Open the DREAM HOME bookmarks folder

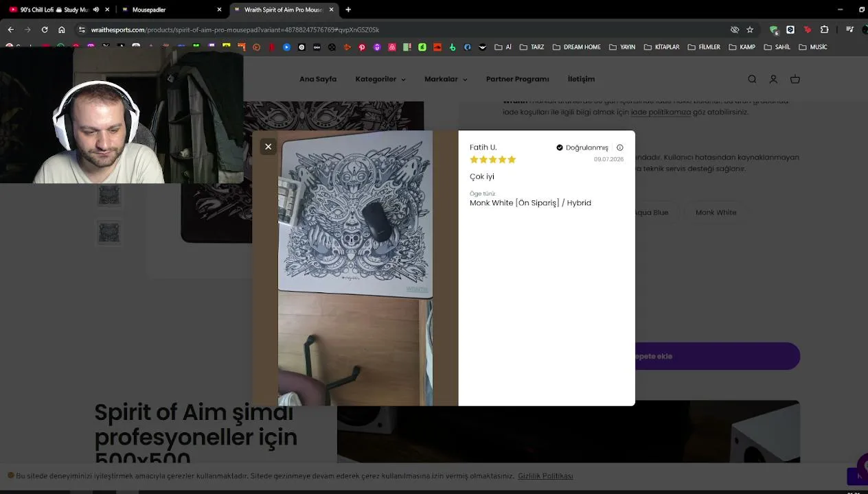click(x=576, y=47)
